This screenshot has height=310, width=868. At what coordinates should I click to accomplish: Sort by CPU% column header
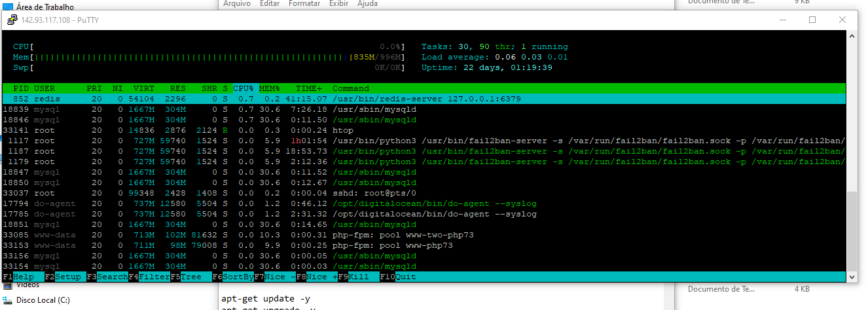click(244, 88)
